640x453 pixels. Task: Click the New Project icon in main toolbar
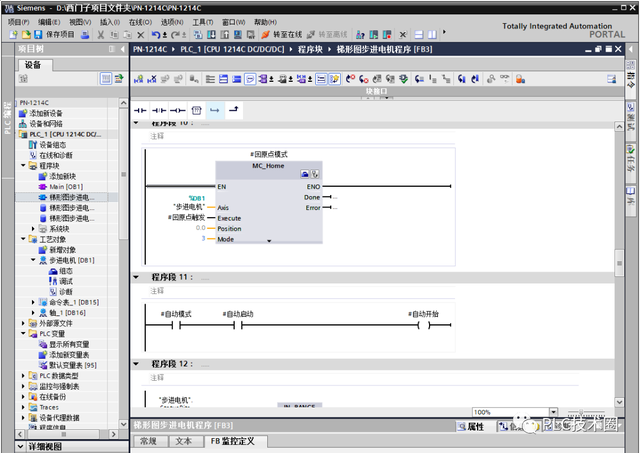13,35
